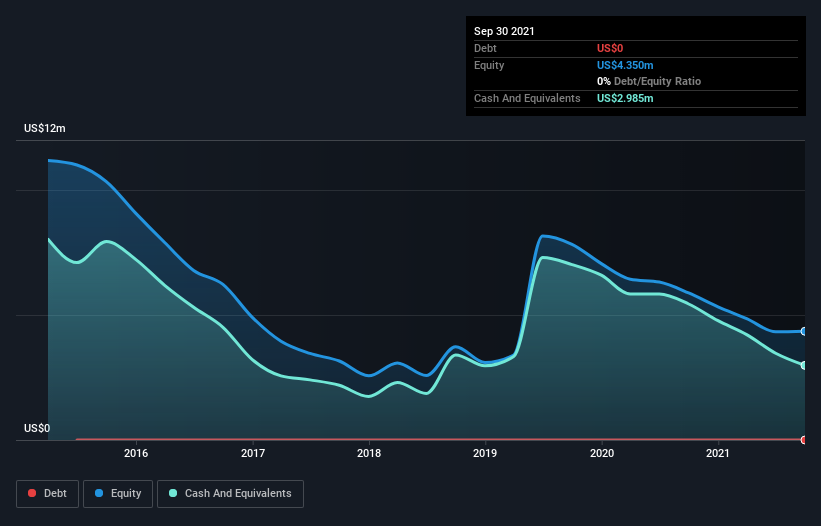Click the US$2.985m cash value
Viewport: 821px width, 526px height.
click(x=625, y=98)
